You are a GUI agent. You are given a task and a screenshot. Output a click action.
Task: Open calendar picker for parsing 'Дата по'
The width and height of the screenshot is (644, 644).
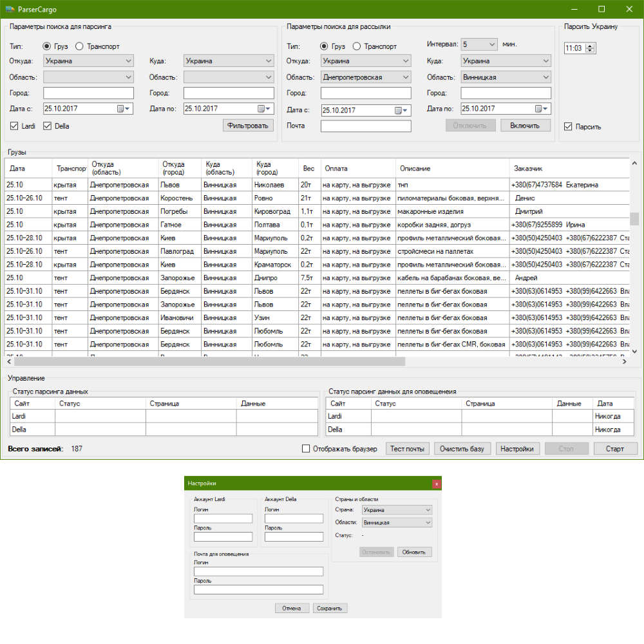click(x=264, y=109)
